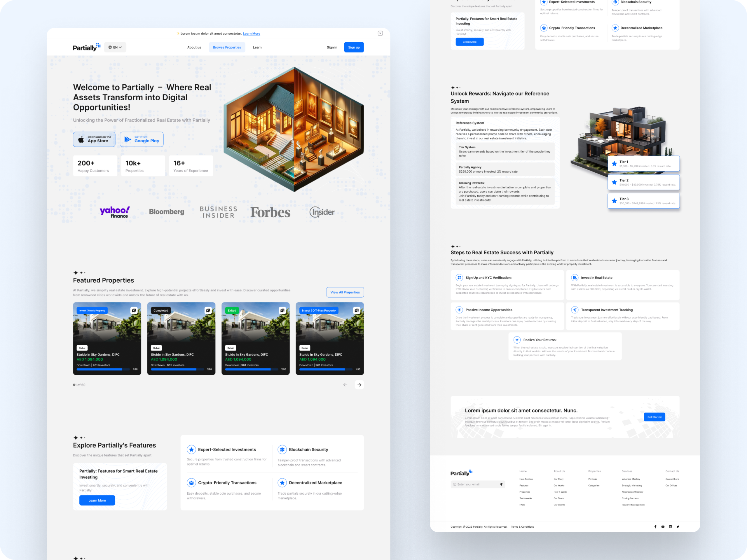The image size is (747, 560).
Task: Click the Sign in link
Action: tap(332, 47)
